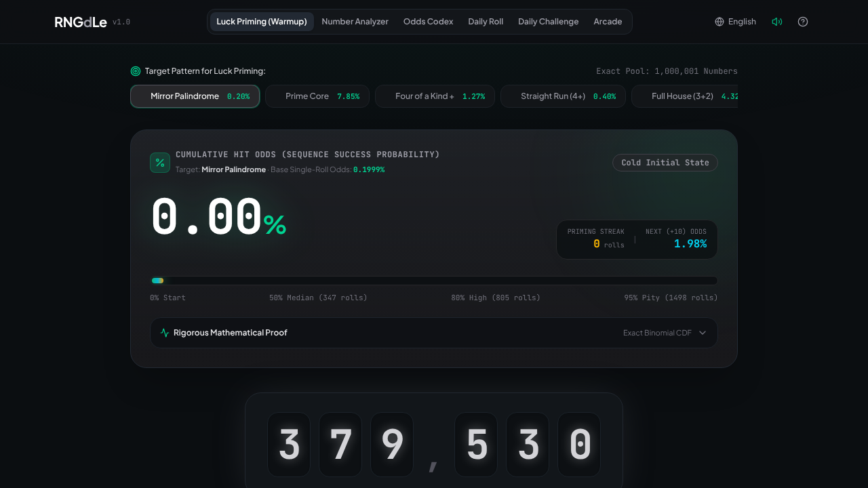Click the 0.00% cumulative odds figure
This screenshot has height=488, width=868.
(218, 218)
